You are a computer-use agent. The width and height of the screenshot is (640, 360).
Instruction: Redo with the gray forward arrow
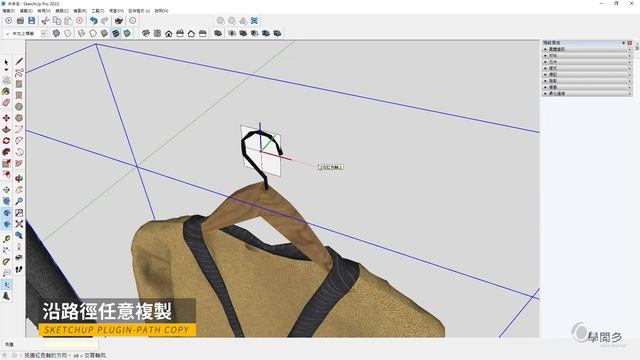[105, 20]
